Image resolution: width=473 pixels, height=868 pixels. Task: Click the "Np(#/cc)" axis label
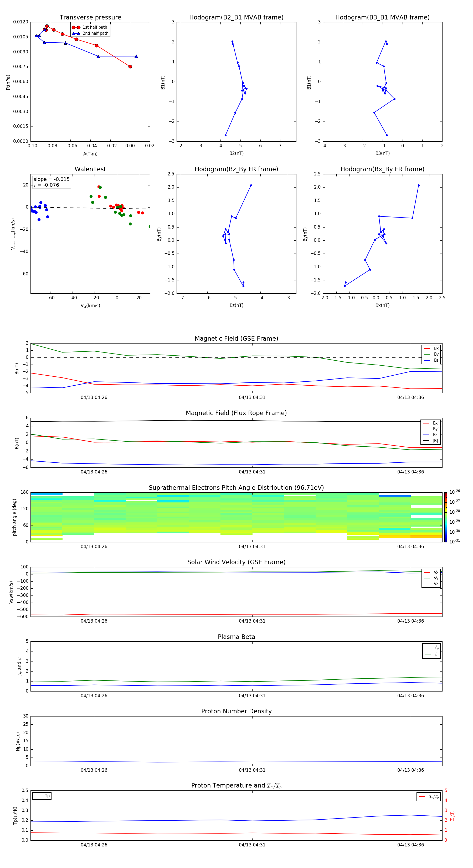pos(18,741)
